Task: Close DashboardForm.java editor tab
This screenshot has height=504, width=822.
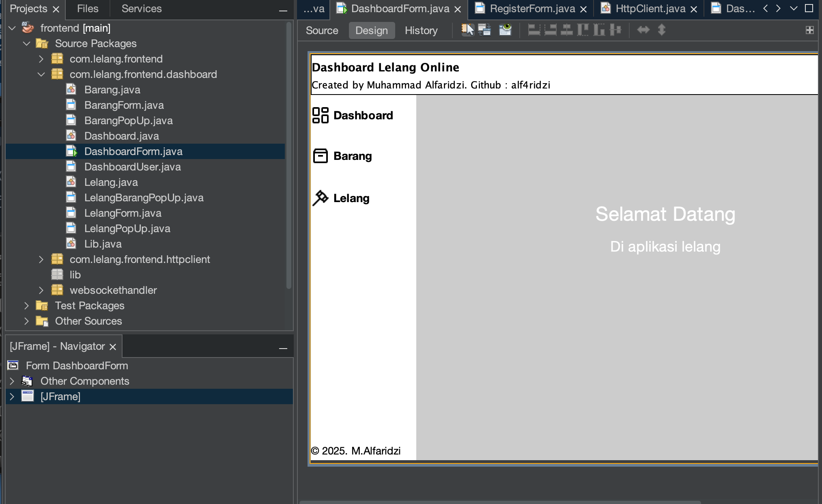Action: 458,9
